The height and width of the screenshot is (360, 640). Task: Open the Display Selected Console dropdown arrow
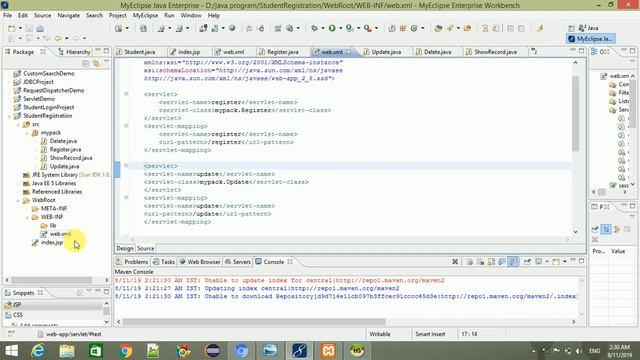(547, 262)
